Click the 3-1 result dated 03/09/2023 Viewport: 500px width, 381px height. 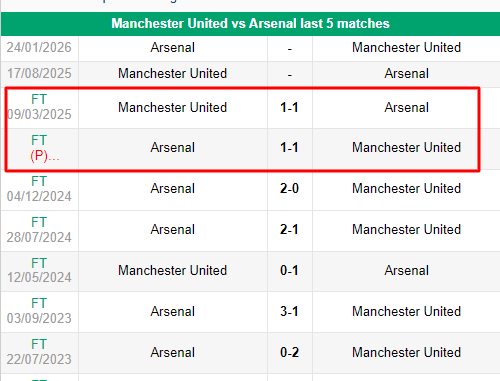pyautogui.click(x=289, y=312)
